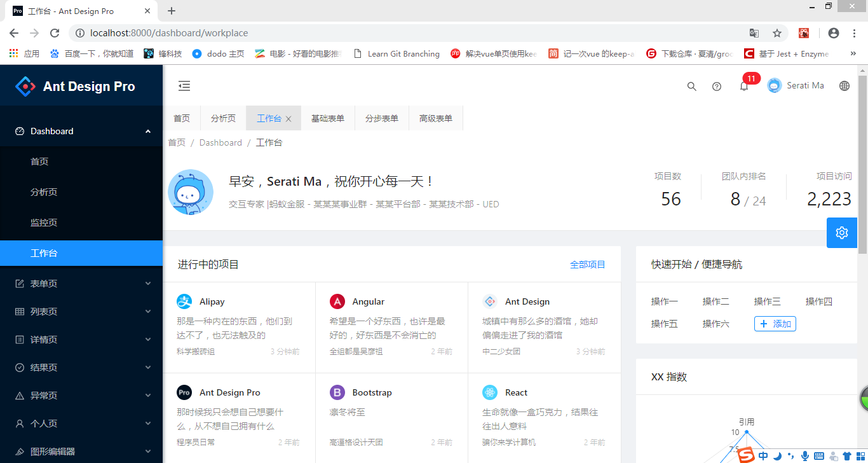Toggle Sogou 中 Chinese input mode

[763, 455]
